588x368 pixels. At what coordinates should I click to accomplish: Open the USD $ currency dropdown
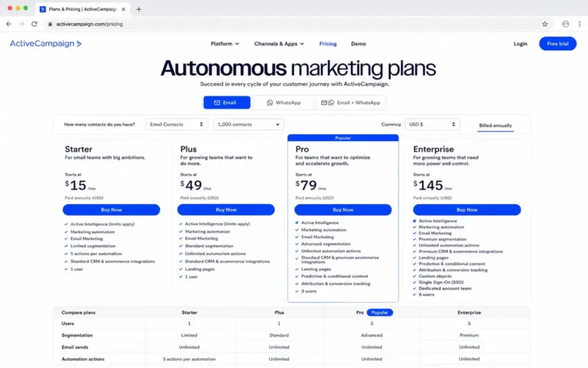point(432,125)
